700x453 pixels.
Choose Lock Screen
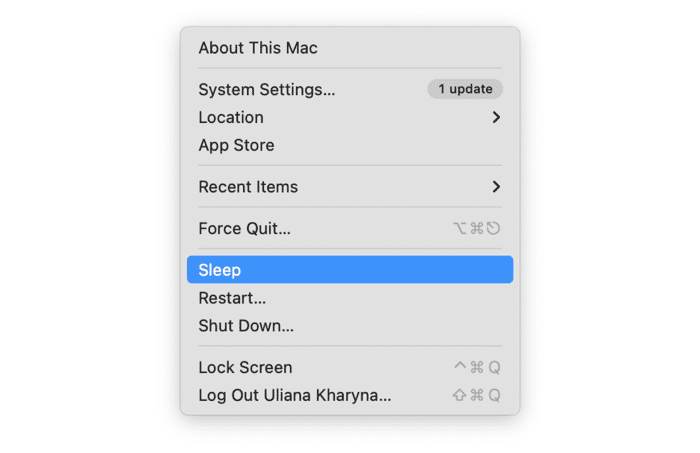[245, 367]
